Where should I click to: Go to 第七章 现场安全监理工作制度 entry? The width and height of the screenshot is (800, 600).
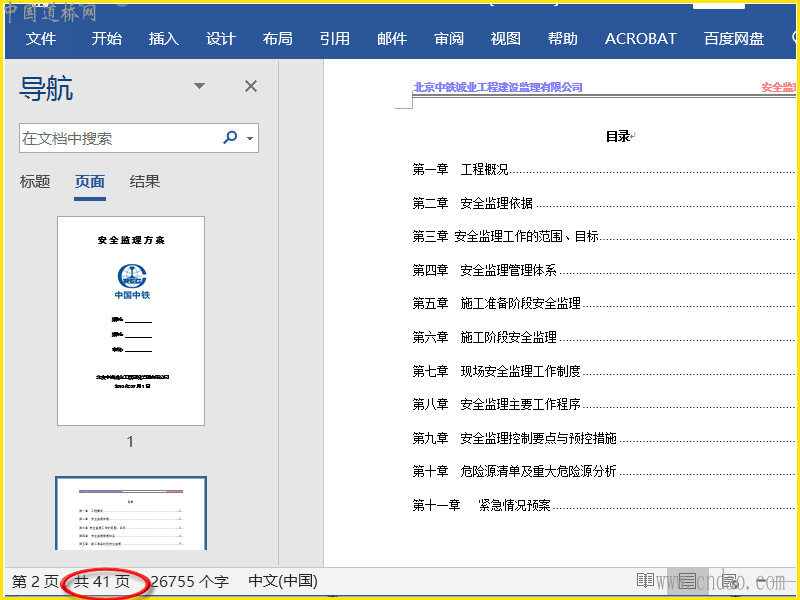(x=496, y=371)
